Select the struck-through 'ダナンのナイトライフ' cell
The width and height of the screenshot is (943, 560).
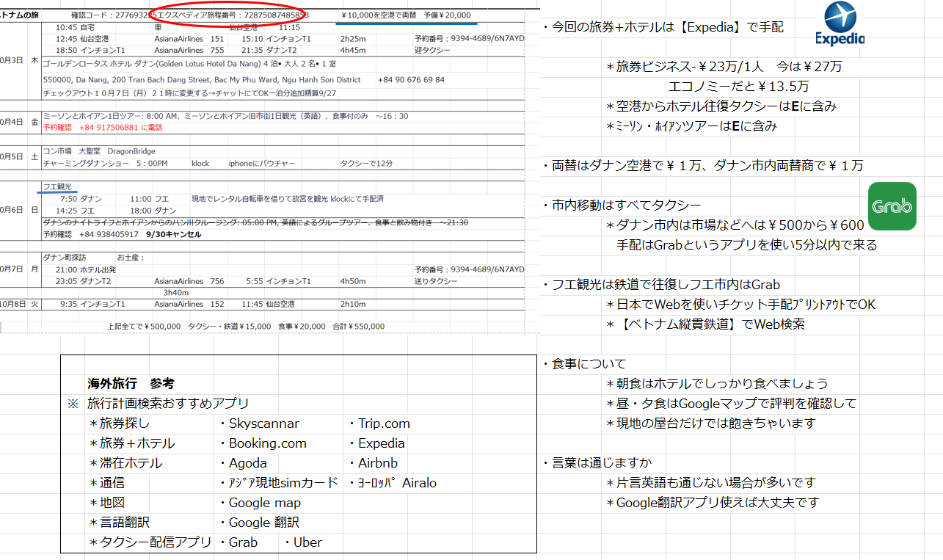[x=255, y=222]
